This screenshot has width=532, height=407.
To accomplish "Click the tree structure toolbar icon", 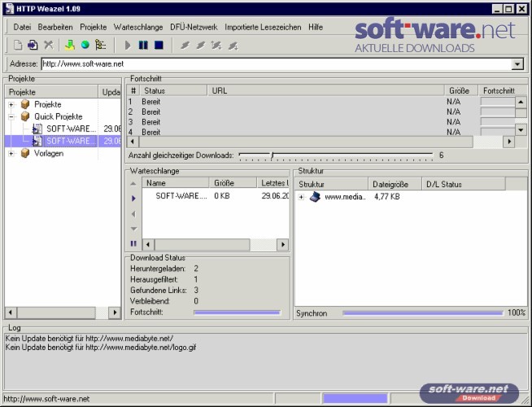I will click(x=101, y=45).
